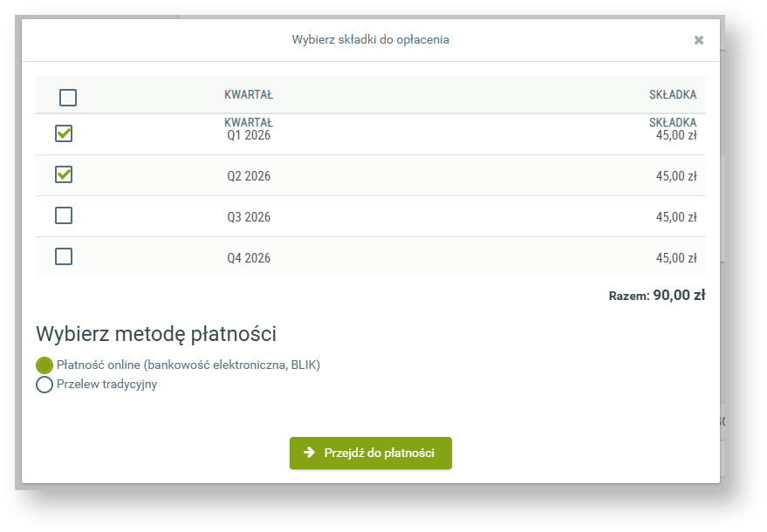Click the Płatność online (bankowość elektroniczna, BLIK) label
Image resolution: width=767 pixels, height=532 pixels.
tap(188, 365)
